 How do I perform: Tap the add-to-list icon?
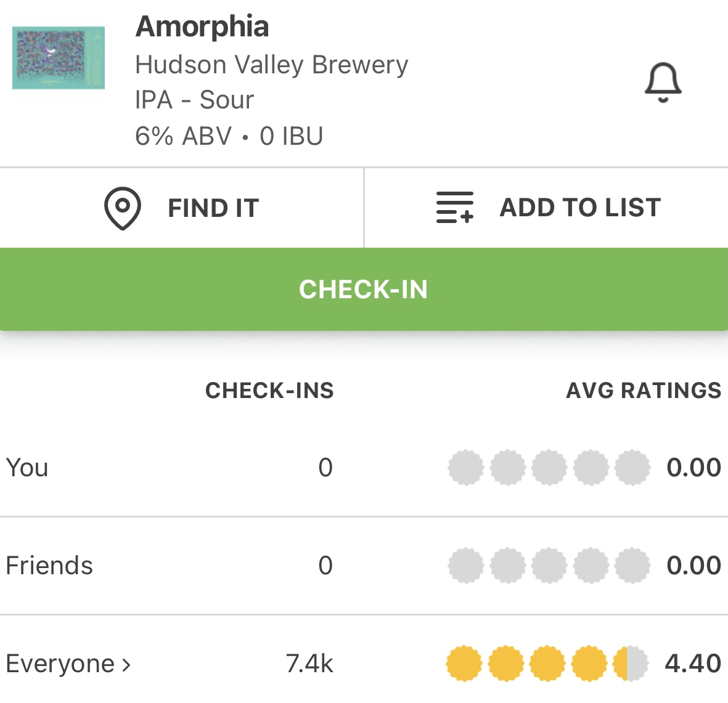tap(454, 208)
